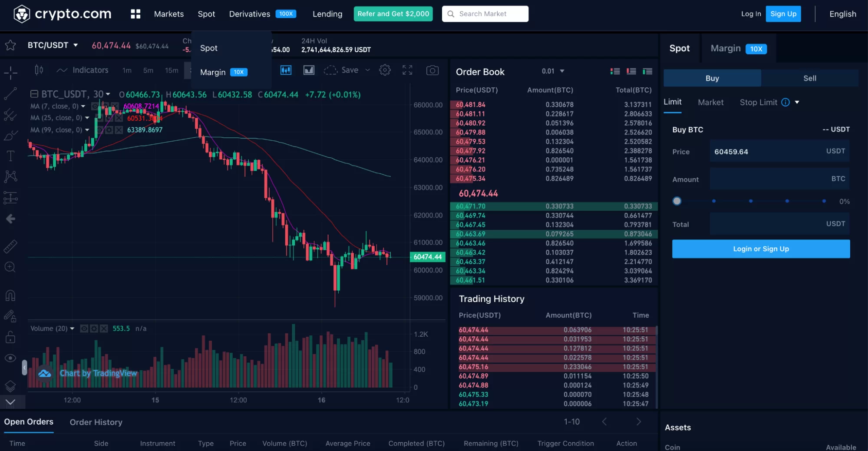
Task: Select Margin from the Spot dropdown menu
Action: [x=223, y=72]
